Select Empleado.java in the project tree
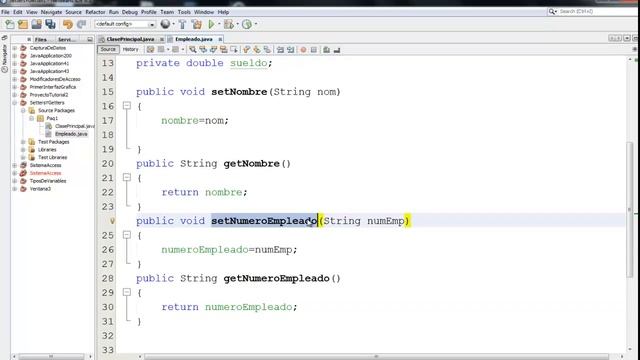The width and height of the screenshot is (640, 360). 71,134
